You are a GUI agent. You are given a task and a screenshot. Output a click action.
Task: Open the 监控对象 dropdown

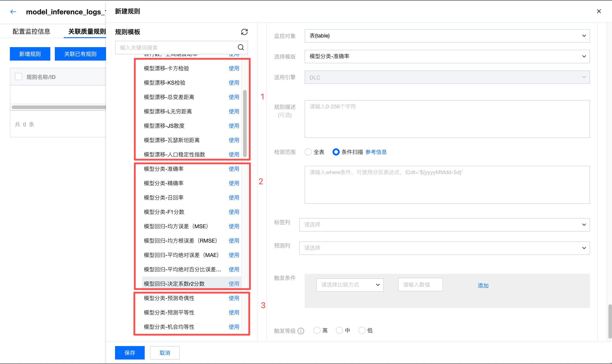[447, 36]
